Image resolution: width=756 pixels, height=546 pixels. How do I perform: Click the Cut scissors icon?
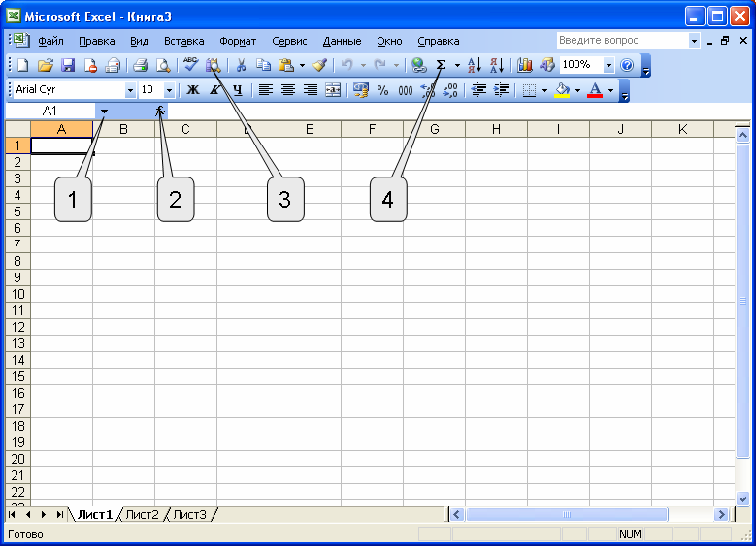239,65
